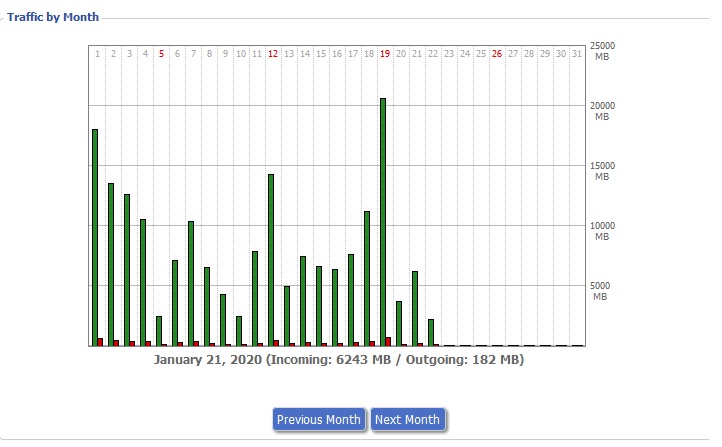The image size is (722, 447).
Task: Select the green incoming bar for day 11
Action: [255, 298]
